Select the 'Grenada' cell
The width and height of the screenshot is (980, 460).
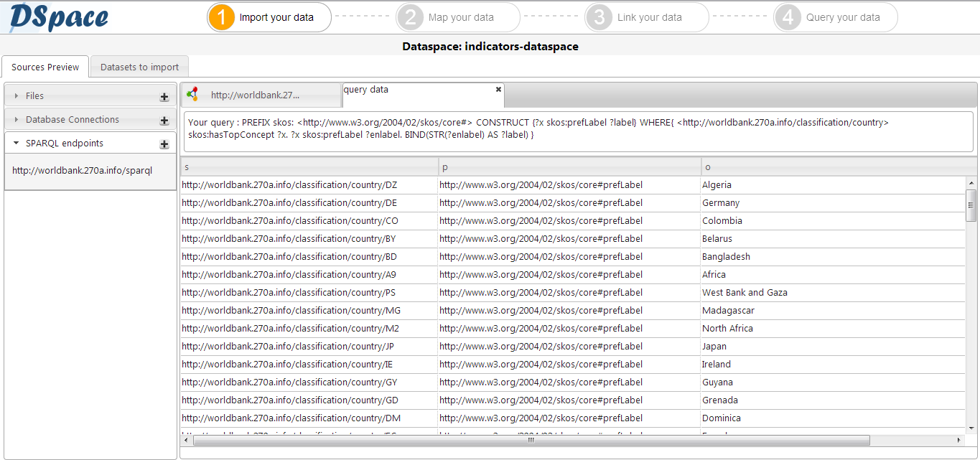coord(833,400)
